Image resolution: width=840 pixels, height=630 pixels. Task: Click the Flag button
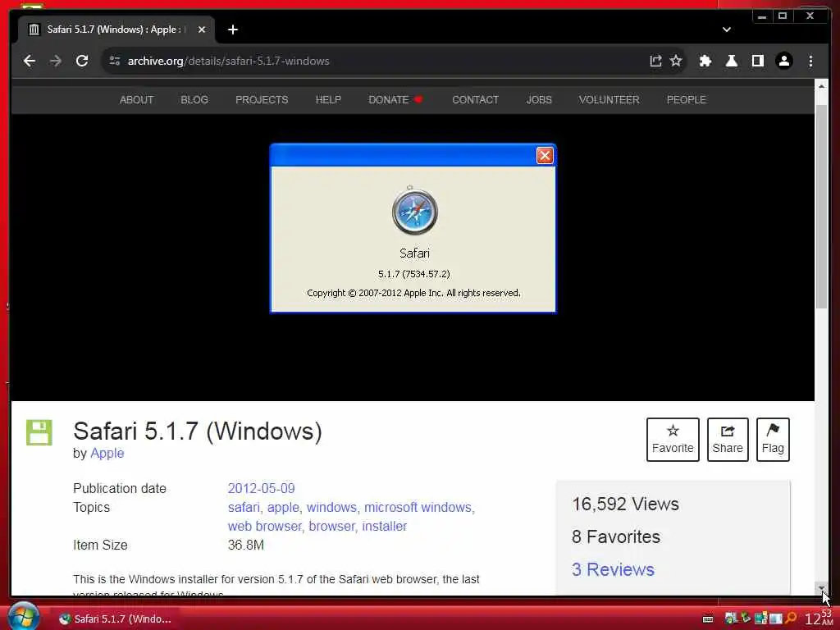click(x=773, y=440)
